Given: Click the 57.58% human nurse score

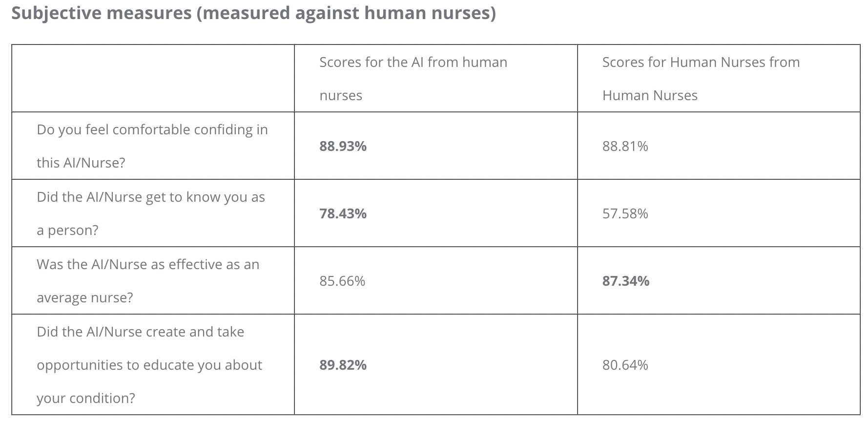Looking at the screenshot, I should point(625,213).
